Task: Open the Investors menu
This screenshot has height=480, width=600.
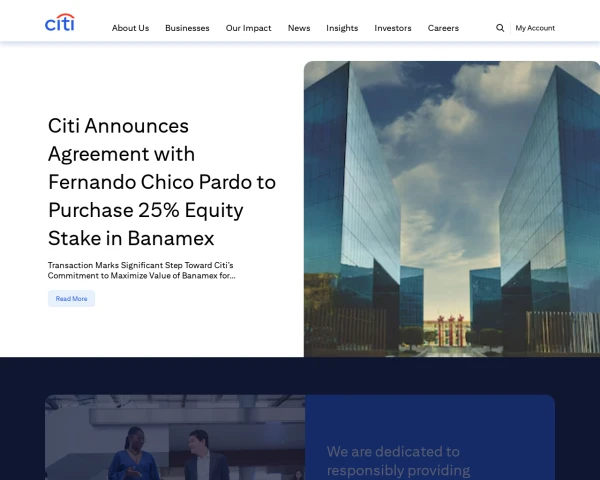Action: pyautogui.click(x=393, y=28)
